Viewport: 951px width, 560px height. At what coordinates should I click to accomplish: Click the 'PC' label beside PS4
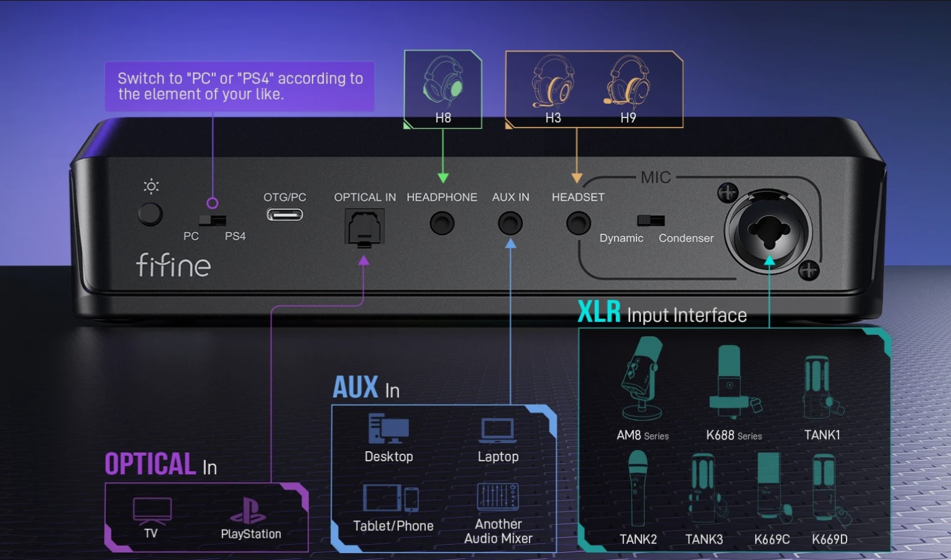191,236
